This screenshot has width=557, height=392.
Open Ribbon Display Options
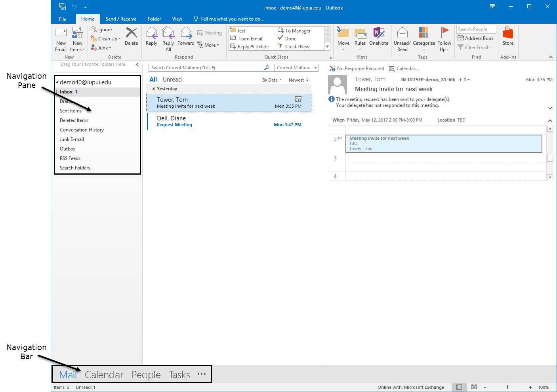coord(492,6)
